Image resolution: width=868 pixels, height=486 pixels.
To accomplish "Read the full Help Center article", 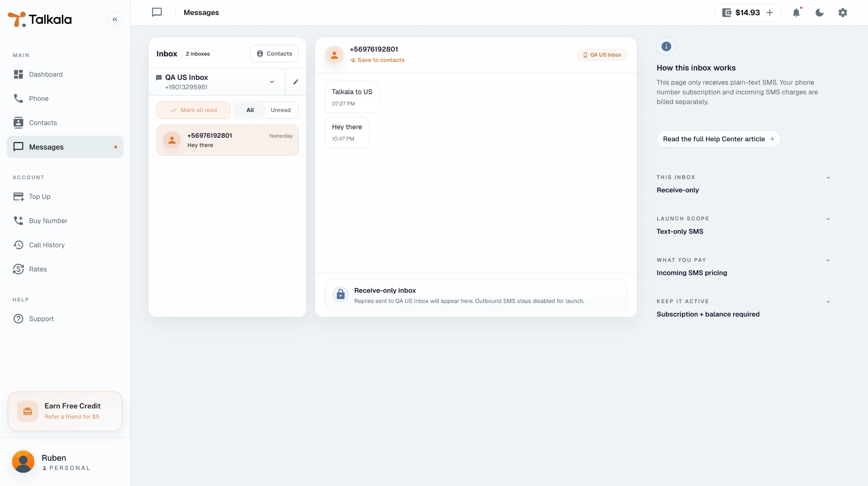I will [719, 139].
